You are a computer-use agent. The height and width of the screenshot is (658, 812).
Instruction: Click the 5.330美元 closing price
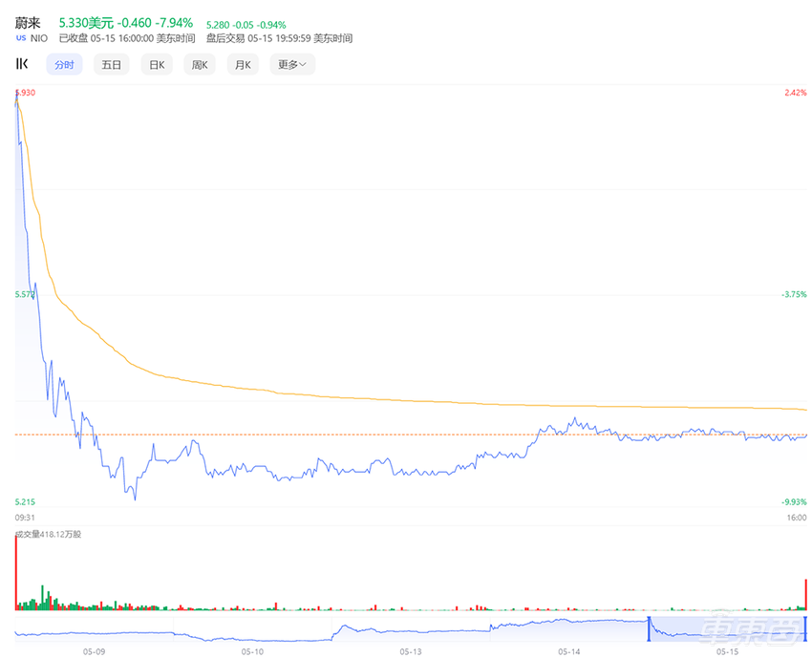(86, 22)
